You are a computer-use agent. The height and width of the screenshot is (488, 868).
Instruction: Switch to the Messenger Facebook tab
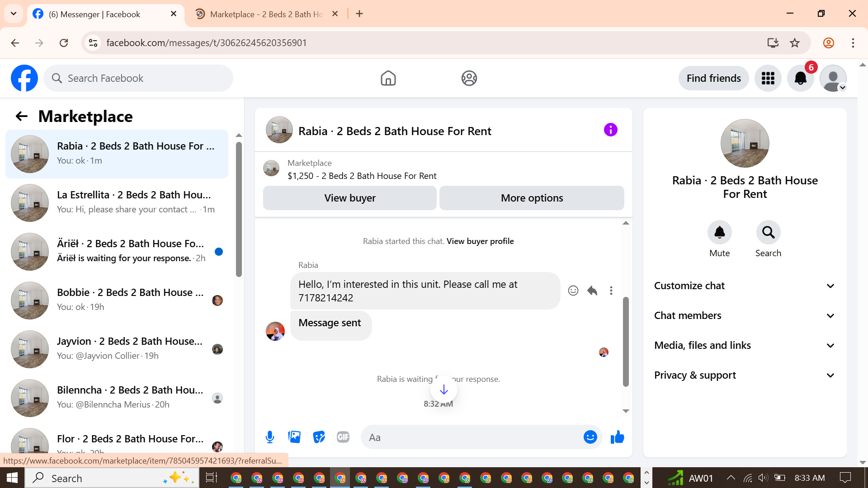(106, 14)
